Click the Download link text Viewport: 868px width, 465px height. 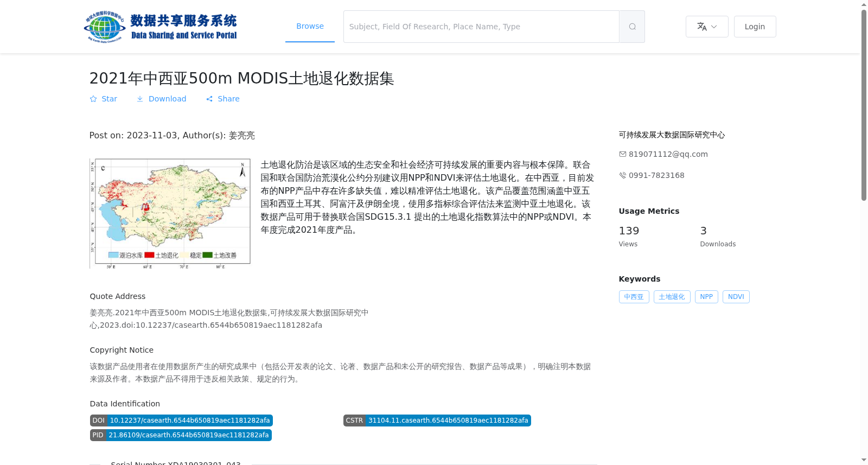click(x=167, y=99)
